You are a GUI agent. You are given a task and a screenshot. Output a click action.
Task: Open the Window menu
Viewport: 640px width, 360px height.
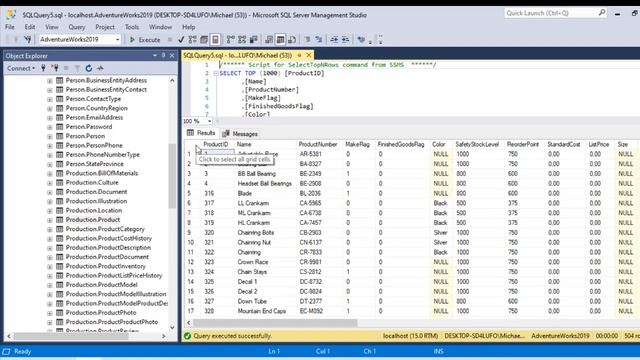(x=160, y=27)
